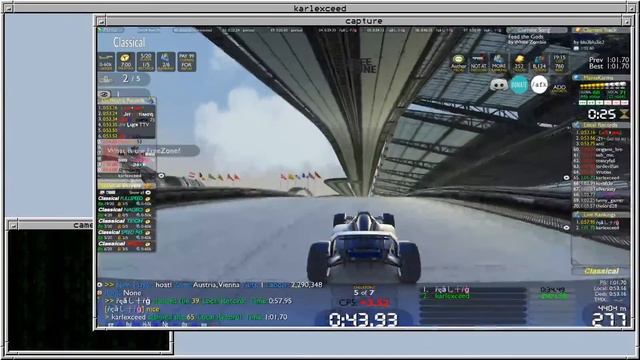
Task: Open the camera window menu button
Action: point(13,225)
